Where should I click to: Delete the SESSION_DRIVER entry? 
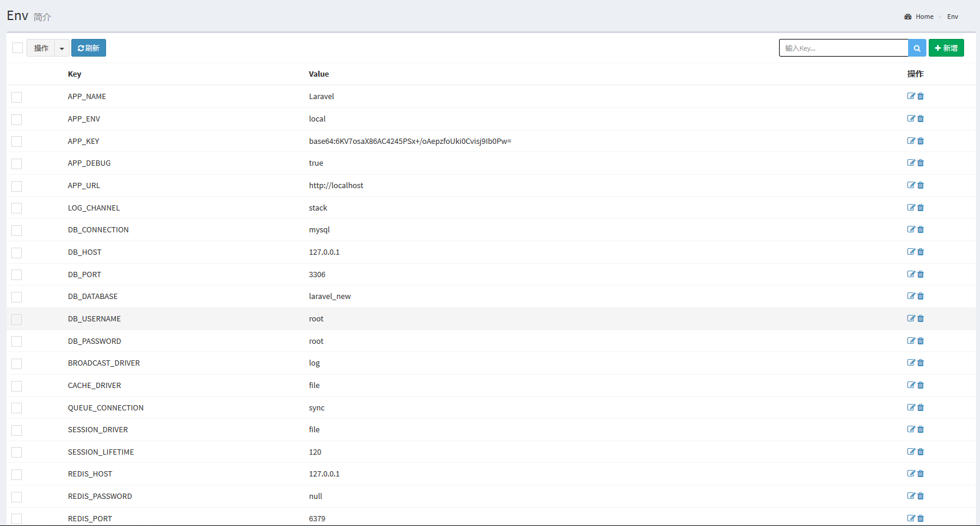tap(920, 429)
